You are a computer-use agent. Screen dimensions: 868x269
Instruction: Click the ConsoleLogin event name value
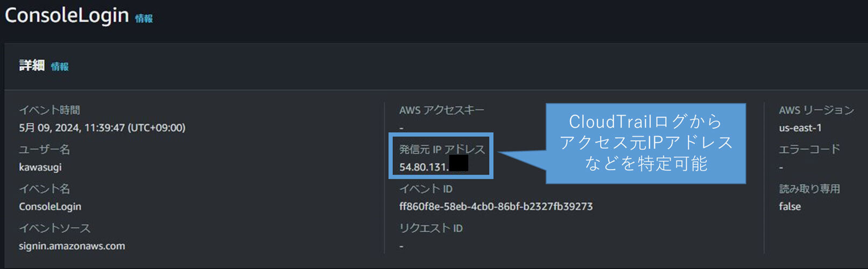point(50,207)
